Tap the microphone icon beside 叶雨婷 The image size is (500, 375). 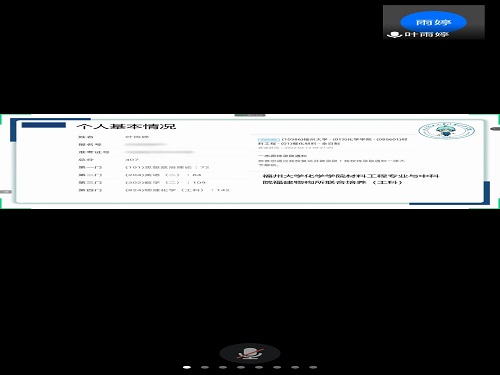pos(394,34)
